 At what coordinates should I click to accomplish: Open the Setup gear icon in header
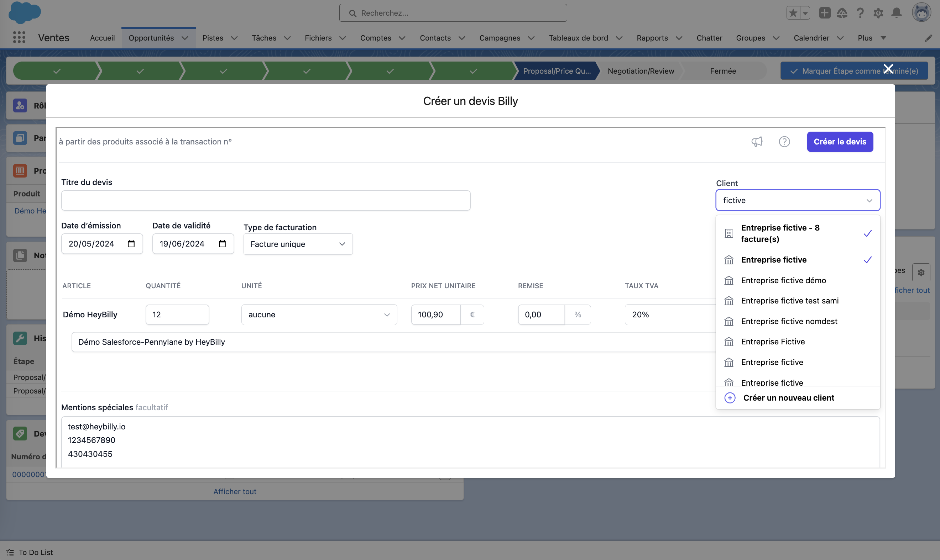coord(878,13)
